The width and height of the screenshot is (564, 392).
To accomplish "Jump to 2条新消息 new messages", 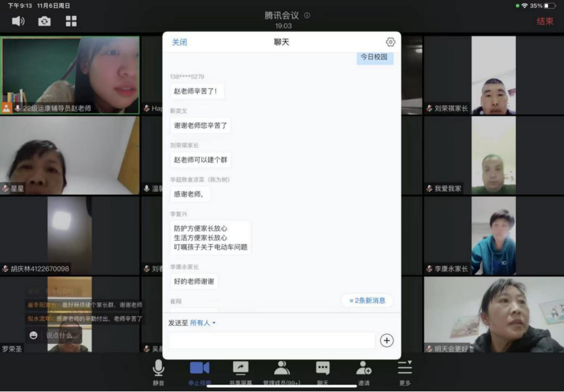I will click(367, 301).
